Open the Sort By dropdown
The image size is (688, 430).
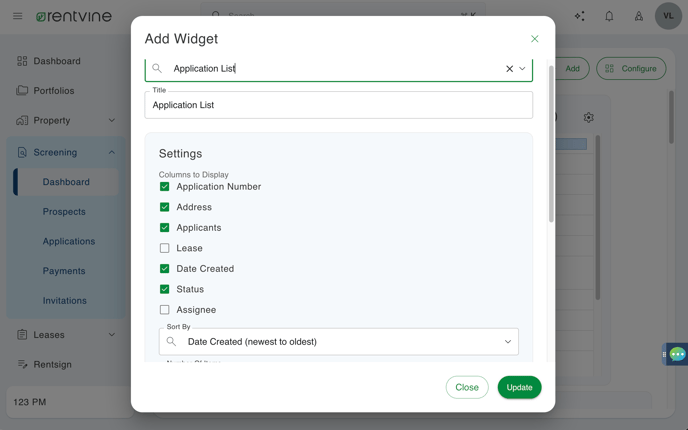(x=338, y=342)
